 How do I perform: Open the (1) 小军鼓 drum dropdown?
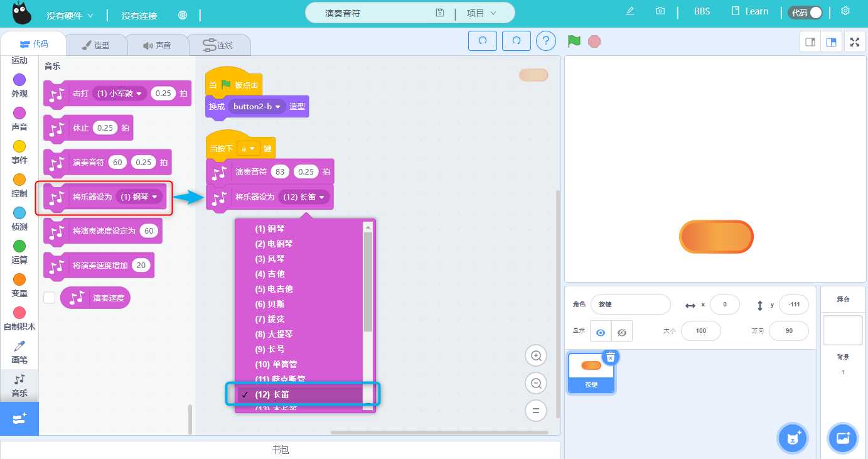pos(119,93)
